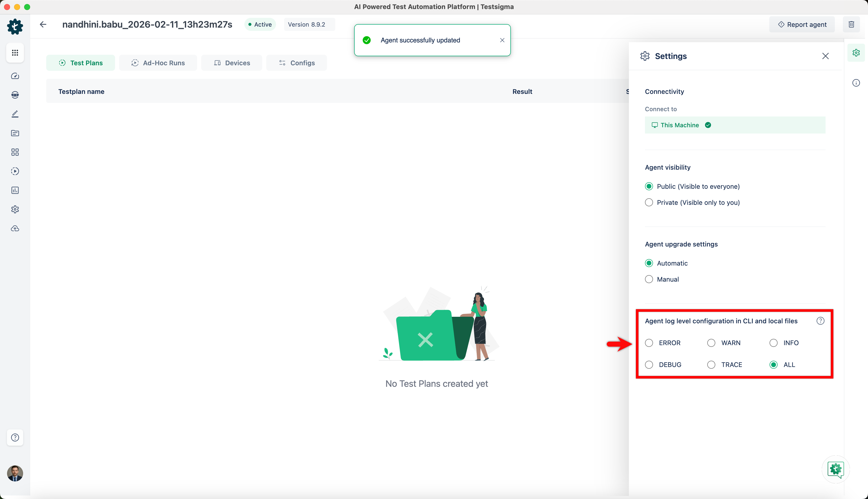Click the user profile avatar

pyautogui.click(x=15, y=473)
